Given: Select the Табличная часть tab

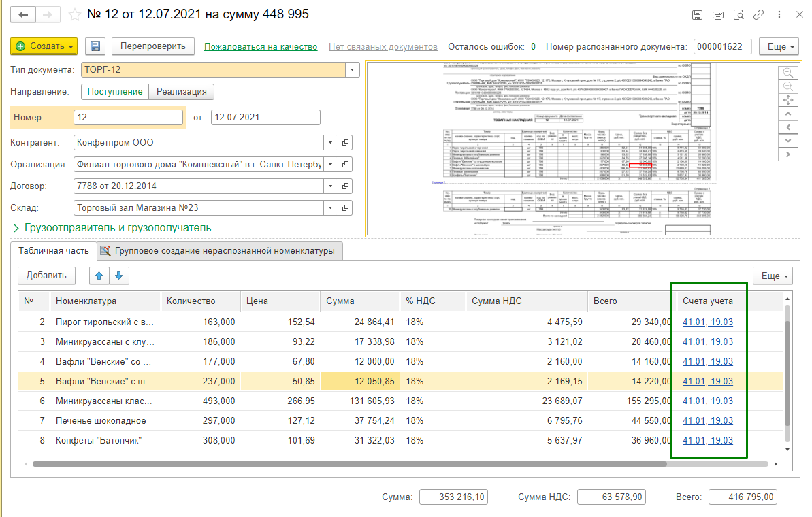Looking at the screenshot, I should tap(54, 251).
